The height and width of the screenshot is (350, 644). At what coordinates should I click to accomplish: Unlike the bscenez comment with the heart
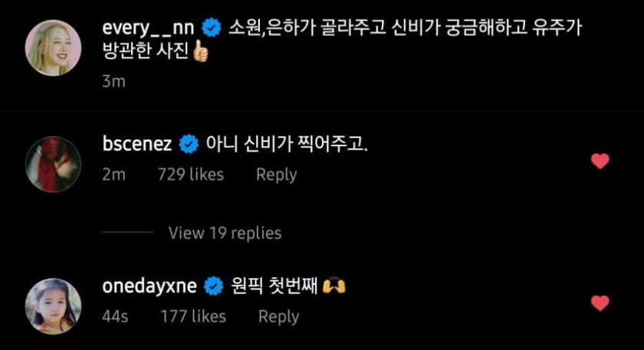coord(600,161)
